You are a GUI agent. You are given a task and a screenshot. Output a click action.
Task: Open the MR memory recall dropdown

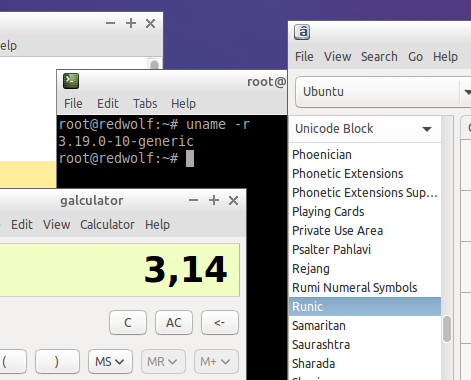coord(163,361)
